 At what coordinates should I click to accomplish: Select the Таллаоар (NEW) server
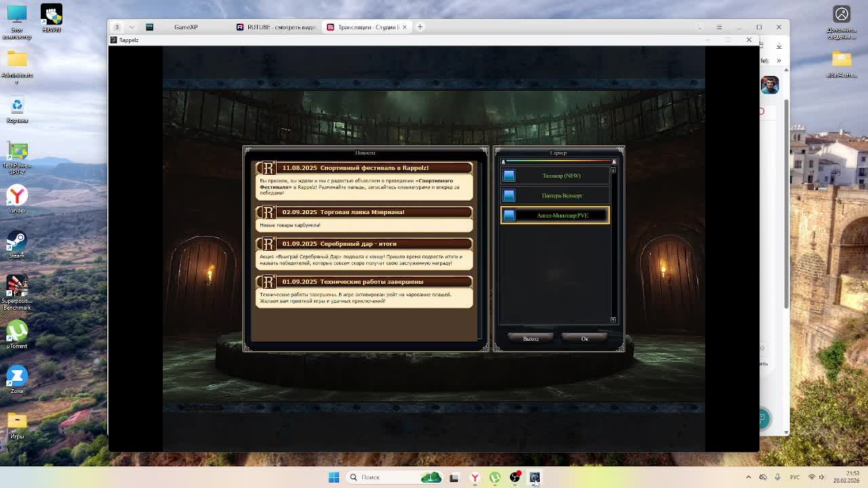[555, 176]
